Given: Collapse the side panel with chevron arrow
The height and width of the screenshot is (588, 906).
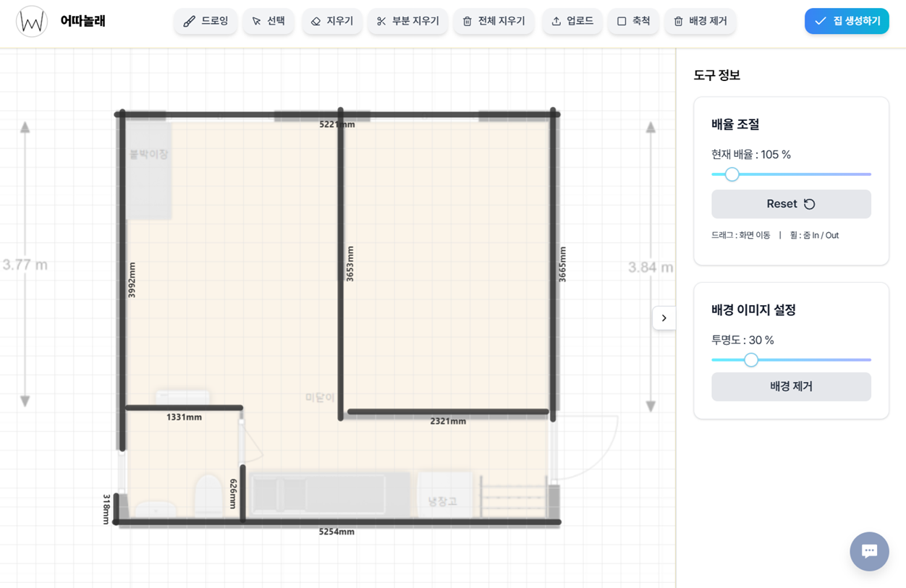Looking at the screenshot, I should click(x=664, y=318).
